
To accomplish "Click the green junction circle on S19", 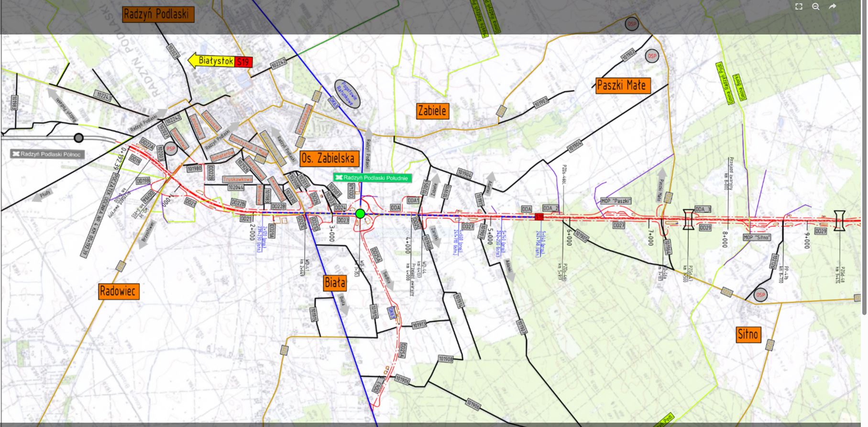I will [x=360, y=213].
